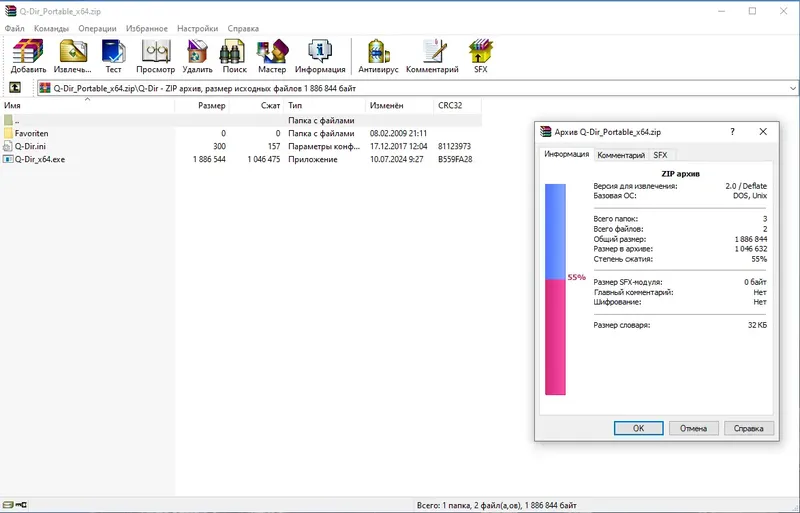800x513 pixels.
Task: Click the archive icon in address bar
Action: click(45, 88)
